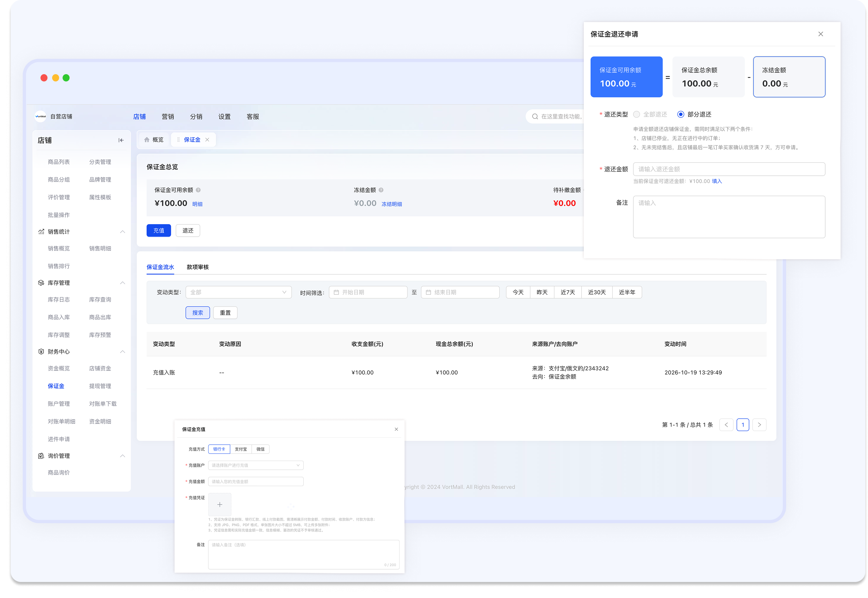
Task: Click the help icon next to 冻结金额
Action: (381, 190)
